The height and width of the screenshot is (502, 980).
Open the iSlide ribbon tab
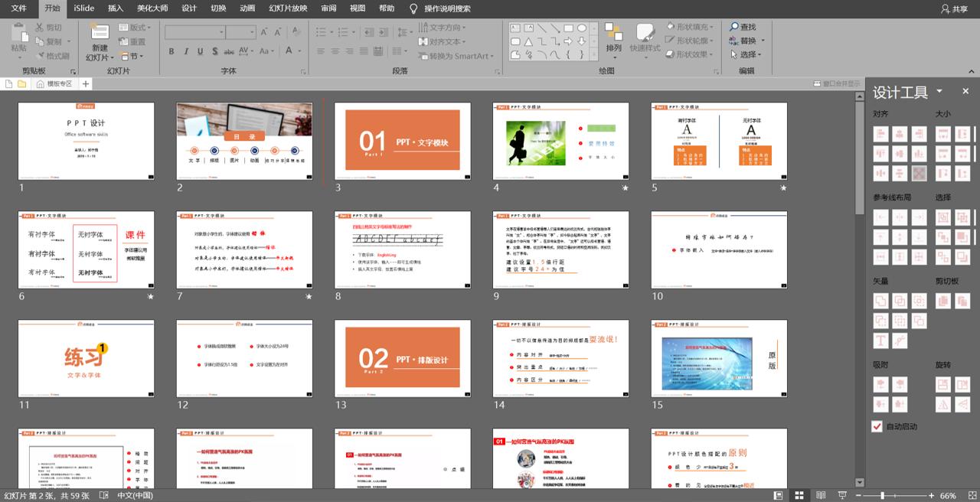pos(84,8)
